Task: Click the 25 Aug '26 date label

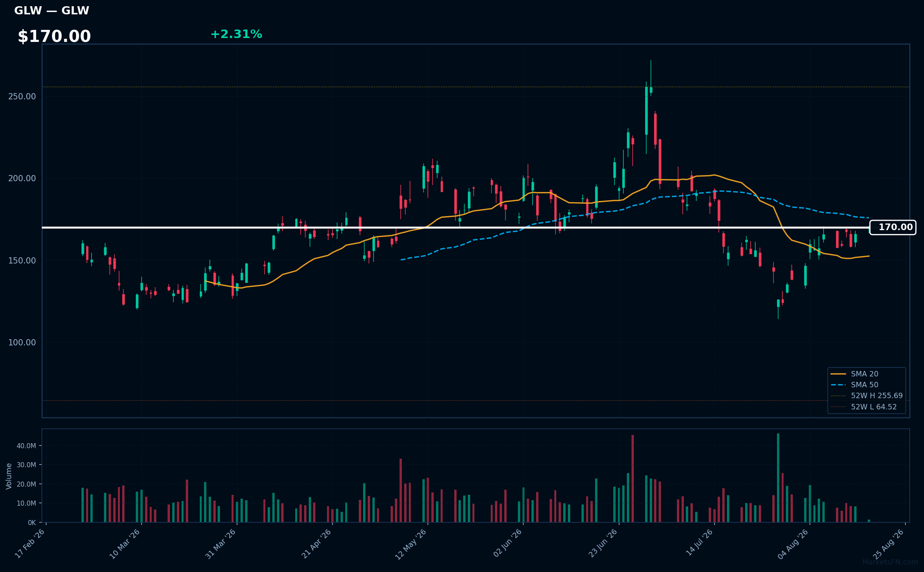Action: pyautogui.click(x=888, y=544)
